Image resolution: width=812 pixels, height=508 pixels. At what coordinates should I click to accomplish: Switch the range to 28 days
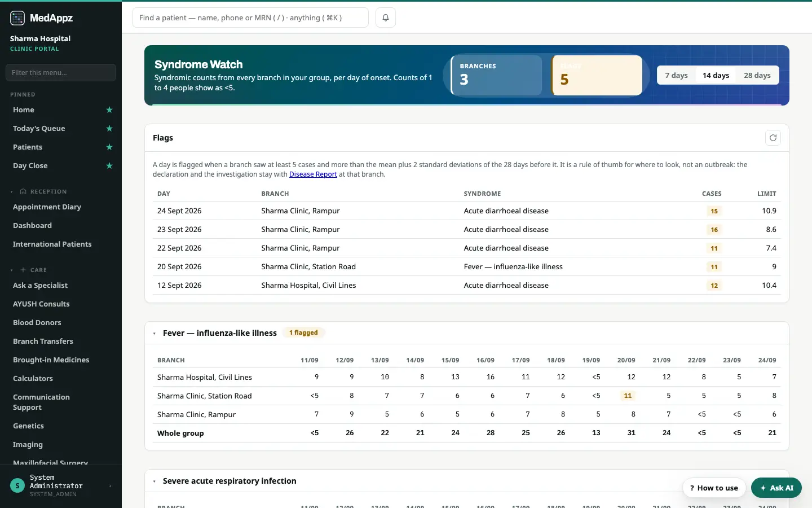tap(757, 75)
